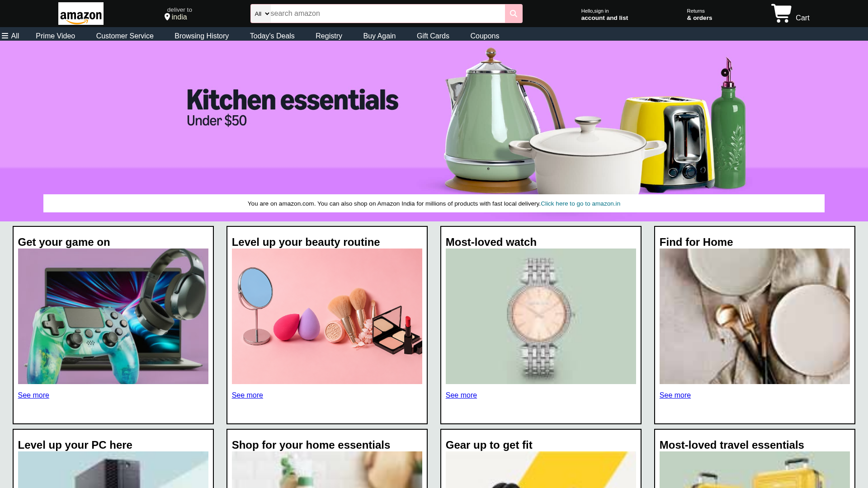Go to Today's Deals

tap(272, 36)
